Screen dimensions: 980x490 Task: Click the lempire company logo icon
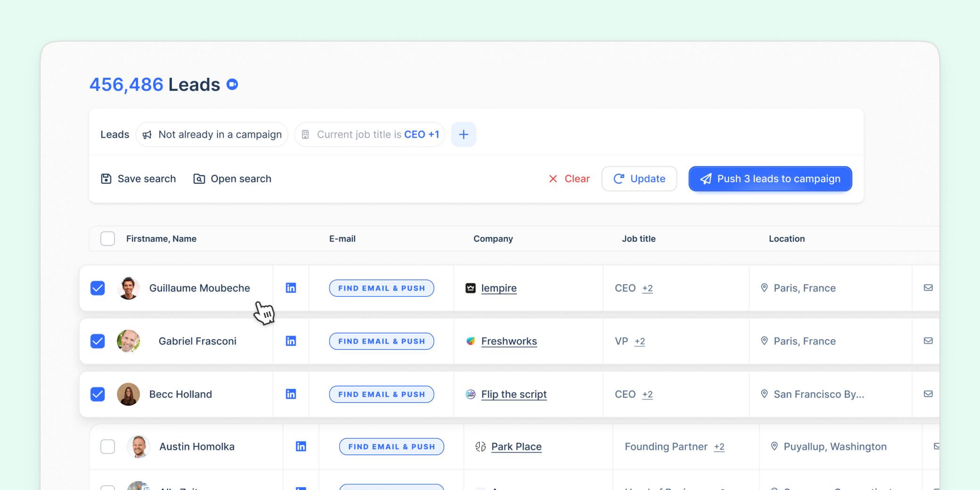pos(470,288)
